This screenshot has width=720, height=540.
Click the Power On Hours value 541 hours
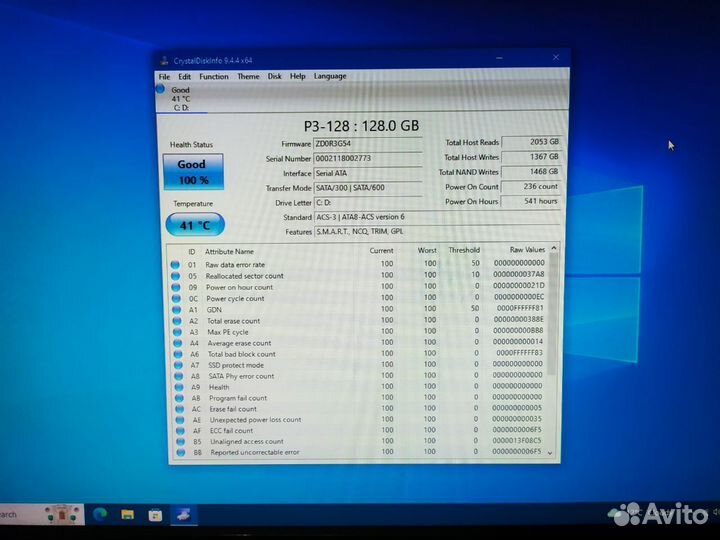click(531, 201)
